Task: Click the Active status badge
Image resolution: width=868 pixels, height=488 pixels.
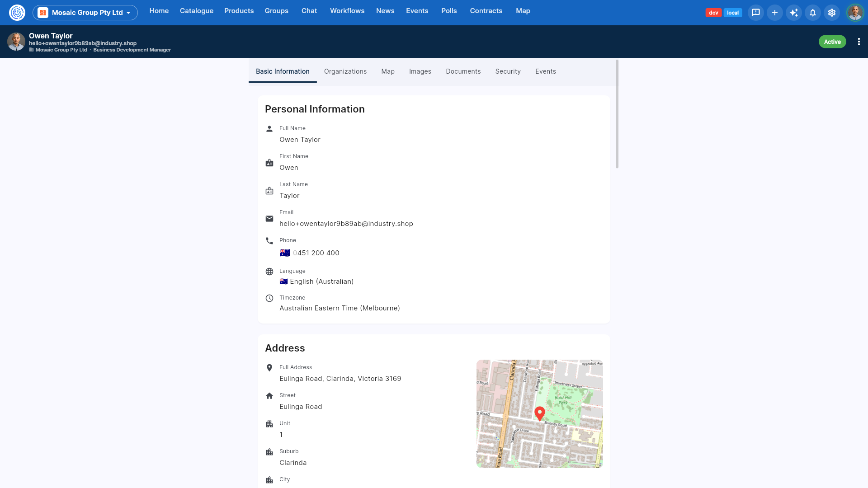Action: click(832, 42)
